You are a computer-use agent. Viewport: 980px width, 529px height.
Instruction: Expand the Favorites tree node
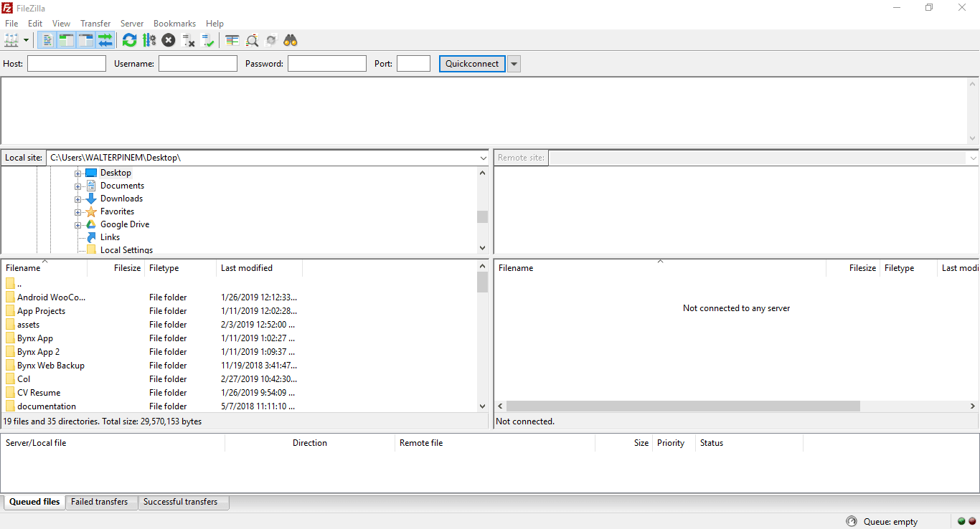[78, 212]
